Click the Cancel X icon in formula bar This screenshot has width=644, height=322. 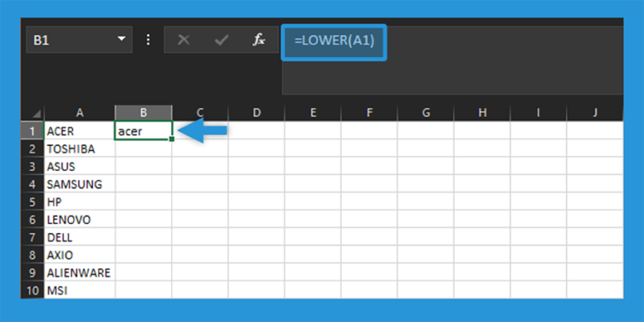click(184, 40)
